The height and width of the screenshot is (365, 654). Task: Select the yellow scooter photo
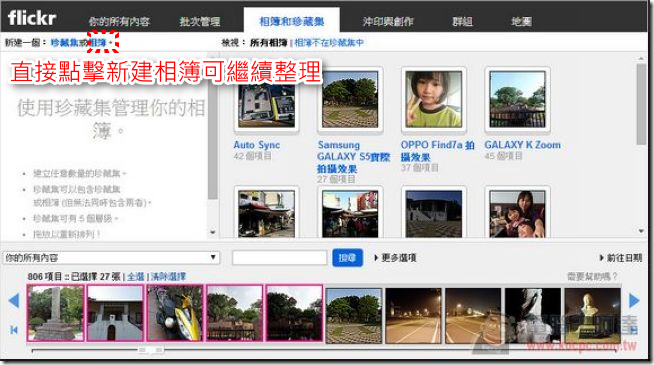[x=175, y=313]
